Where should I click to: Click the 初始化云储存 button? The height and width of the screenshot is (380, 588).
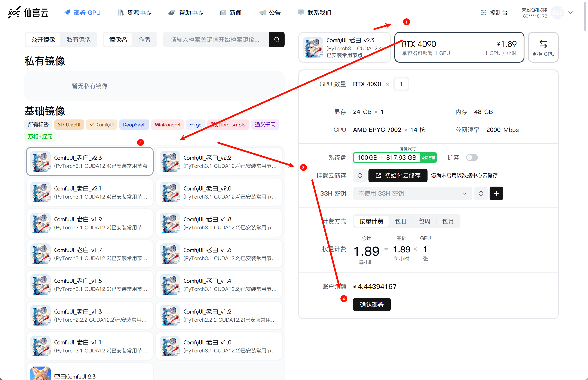tap(398, 175)
